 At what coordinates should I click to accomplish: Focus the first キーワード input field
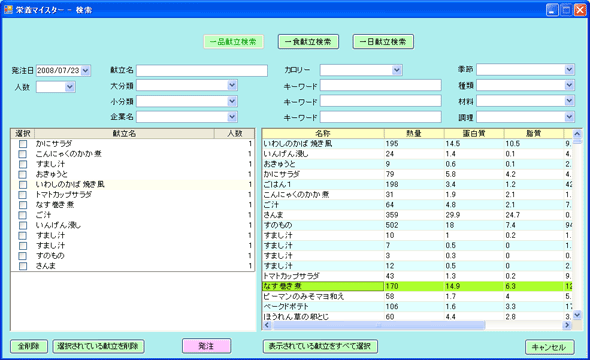[x=380, y=85]
